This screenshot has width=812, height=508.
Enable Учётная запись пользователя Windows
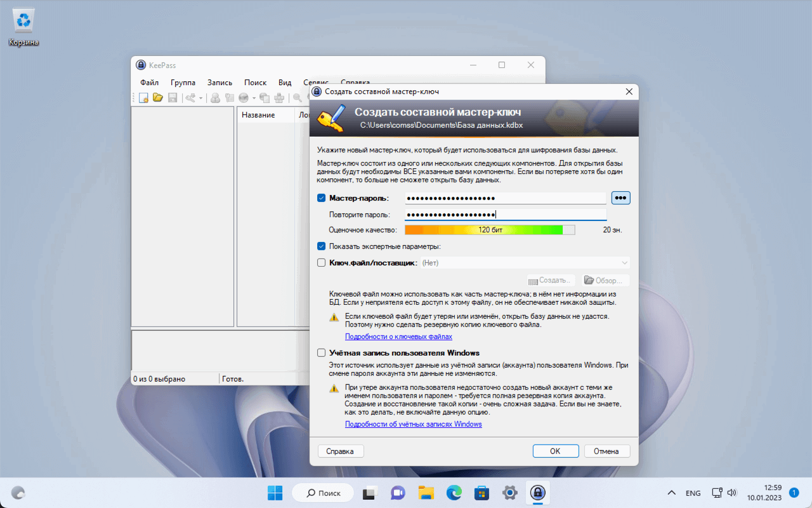click(321, 352)
